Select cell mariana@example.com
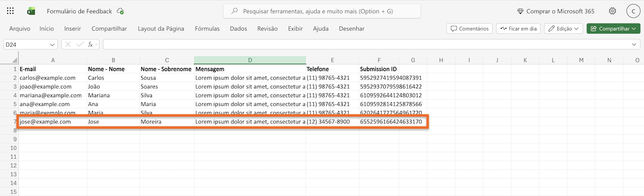 52,95
